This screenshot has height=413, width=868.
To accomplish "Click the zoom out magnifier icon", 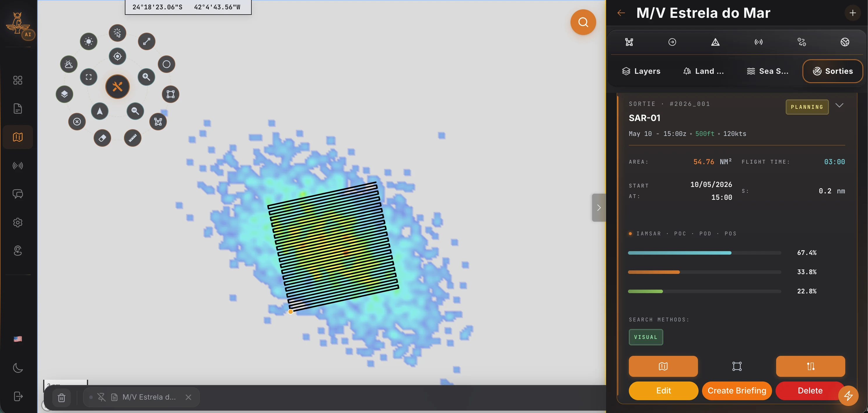I will 135,111.
